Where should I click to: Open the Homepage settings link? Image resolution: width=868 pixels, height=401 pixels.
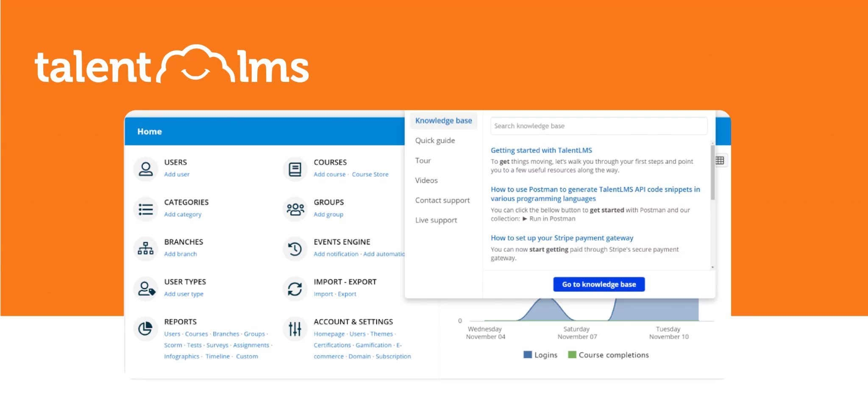click(329, 334)
